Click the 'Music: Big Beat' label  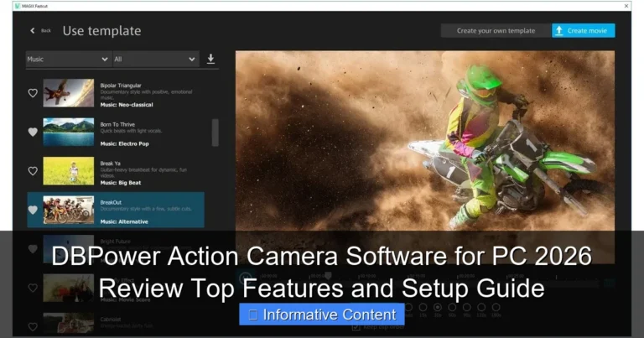[121, 183]
